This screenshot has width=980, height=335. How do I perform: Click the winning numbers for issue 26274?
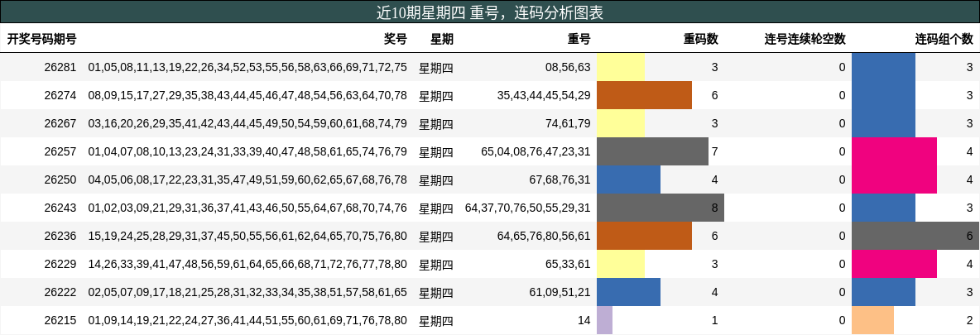(247, 95)
